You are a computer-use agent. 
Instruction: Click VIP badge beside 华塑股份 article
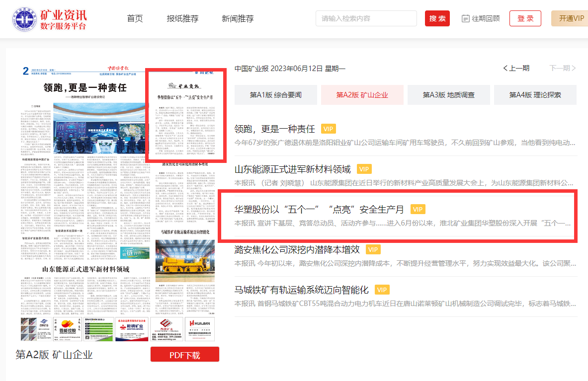tap(418, 210)
